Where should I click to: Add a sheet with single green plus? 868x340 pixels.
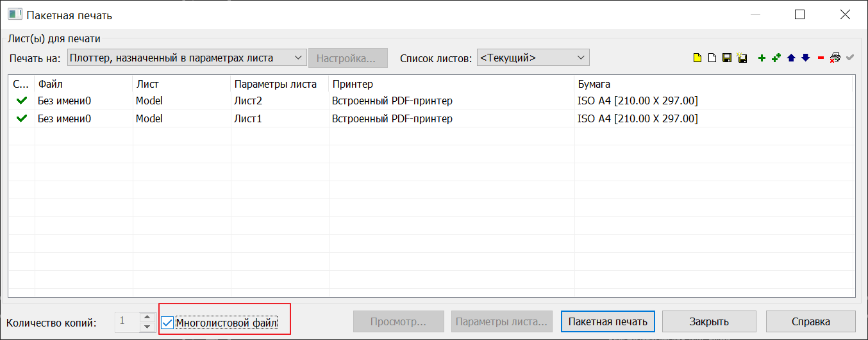tap(762, 58)
